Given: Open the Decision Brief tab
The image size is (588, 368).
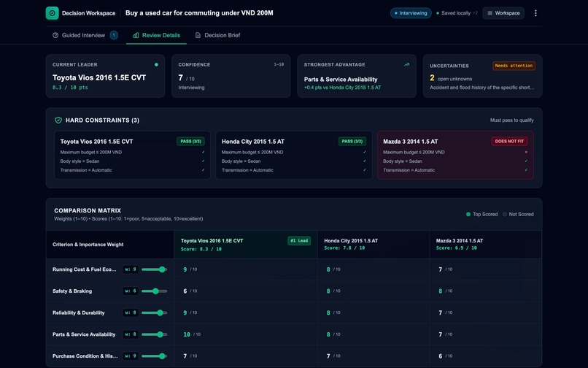Looking at the screenshot, I should (x=217, y=35).
